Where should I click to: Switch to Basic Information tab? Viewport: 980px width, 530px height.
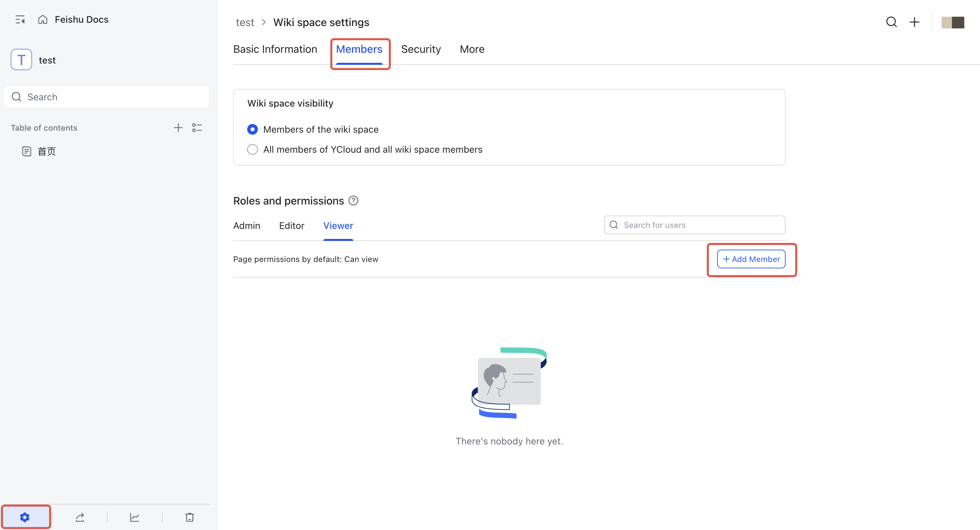pyautogui.click(x=275, y=49)
